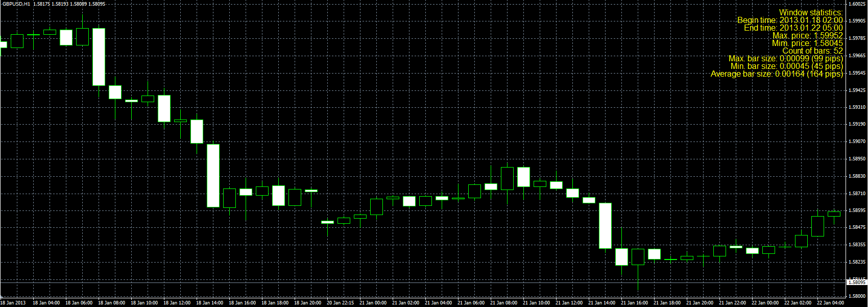Click 'Max. price: 1.59952' statistic line
This screenshot has width=868, height=307.
tap(808, 35)
